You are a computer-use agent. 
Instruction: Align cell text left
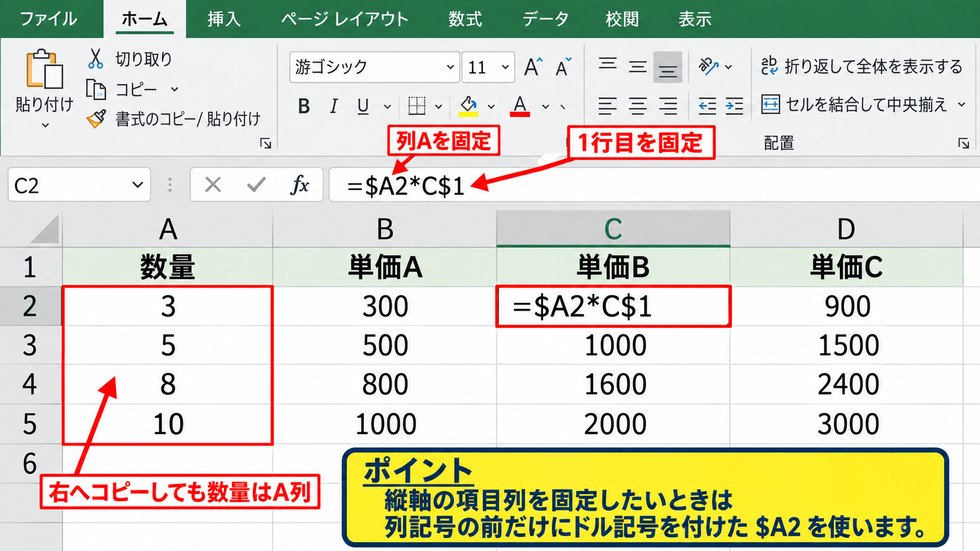[607, 106]
